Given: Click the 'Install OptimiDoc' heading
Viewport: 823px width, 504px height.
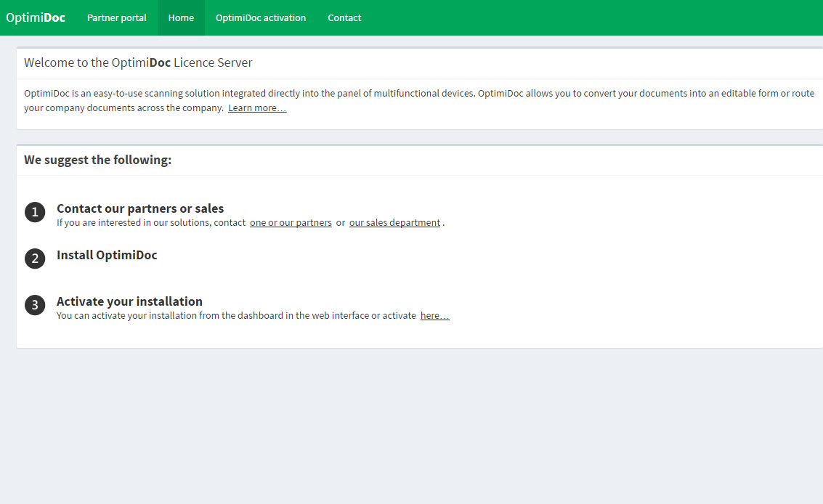Looking at the screenshot, I should click(107, 255).
